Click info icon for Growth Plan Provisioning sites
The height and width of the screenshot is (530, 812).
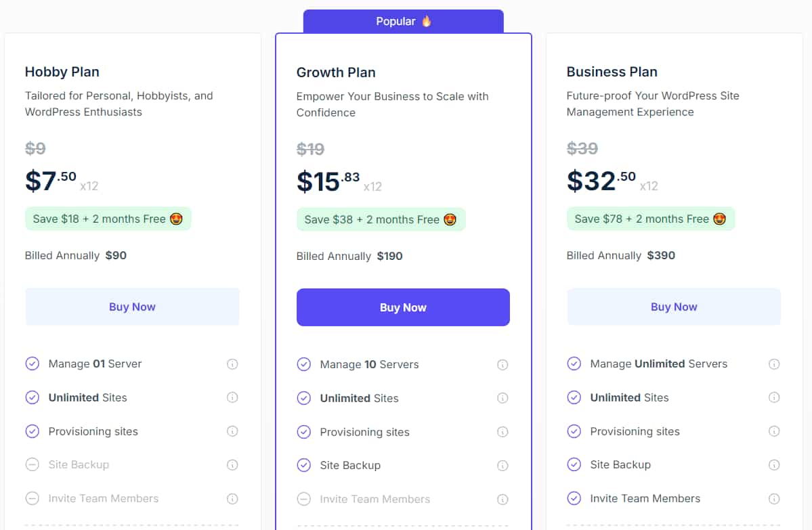503,432
